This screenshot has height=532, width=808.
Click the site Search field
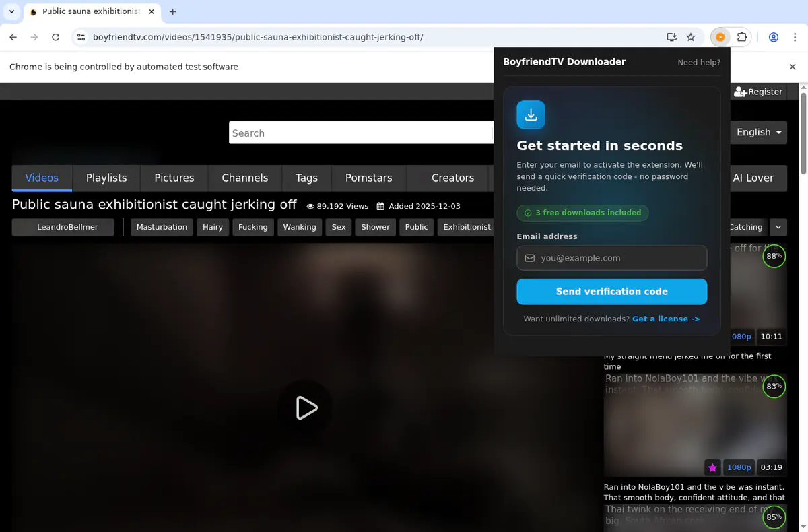(361, 133)
